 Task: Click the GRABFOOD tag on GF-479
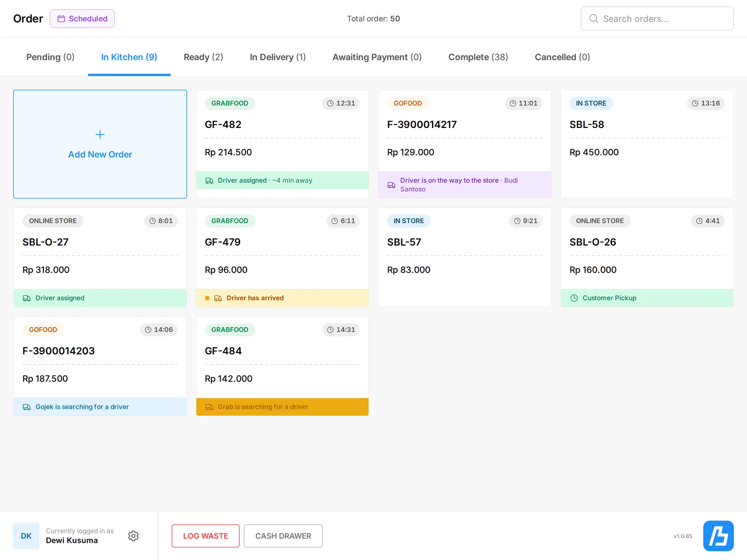click(230, 221)
